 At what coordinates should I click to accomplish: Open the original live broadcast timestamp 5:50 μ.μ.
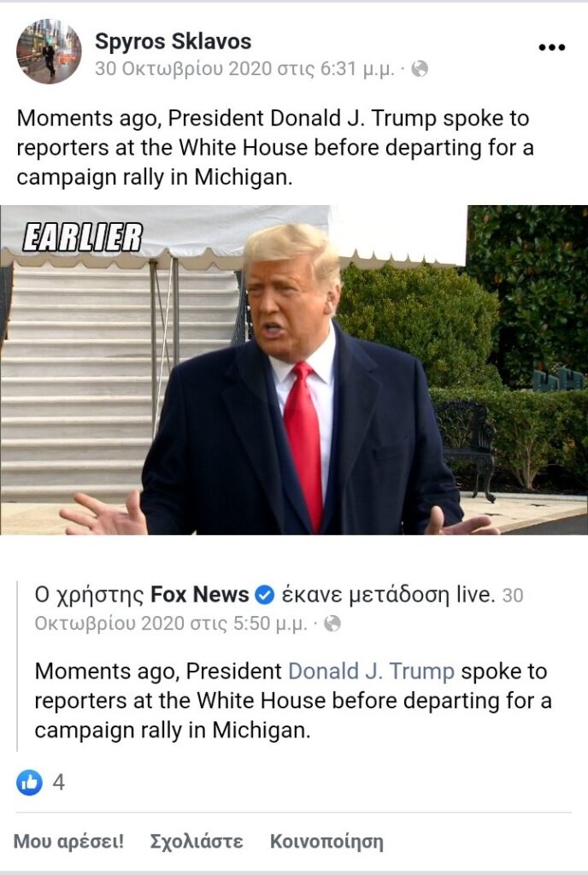coord(170,623)
